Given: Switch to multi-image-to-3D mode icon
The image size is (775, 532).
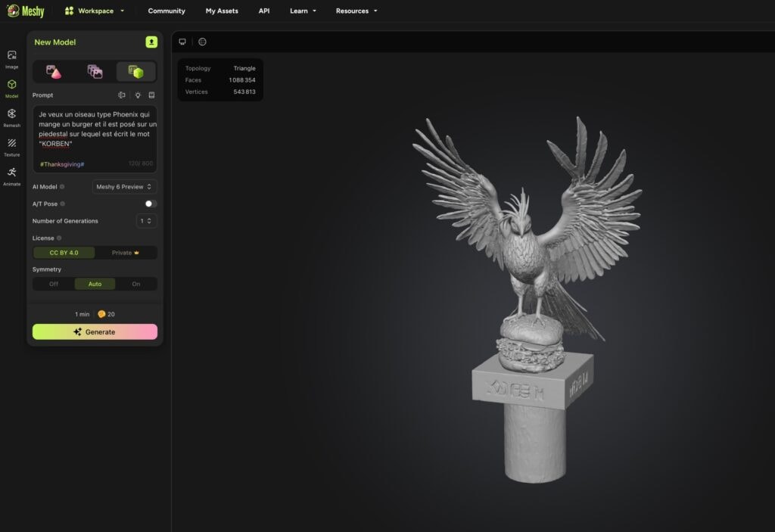Looking at the screenshot, I should pyautogui.click(x=95, y=72).
